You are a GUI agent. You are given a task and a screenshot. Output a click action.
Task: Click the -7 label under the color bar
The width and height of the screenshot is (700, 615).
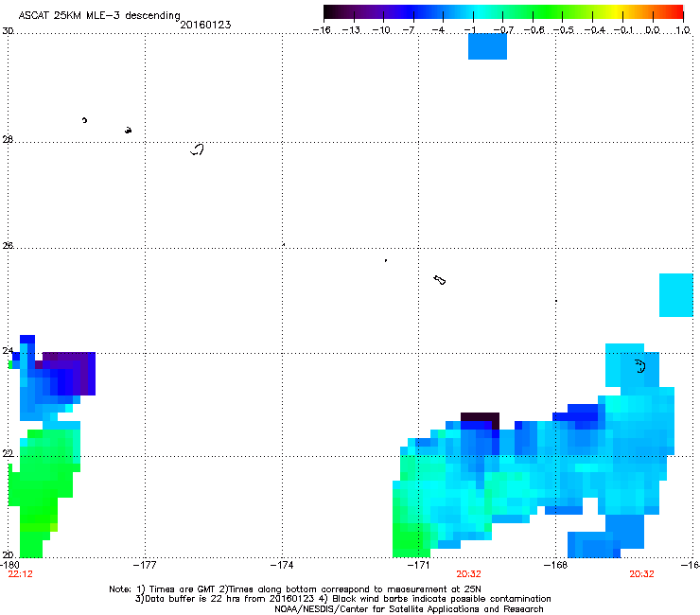409,30
